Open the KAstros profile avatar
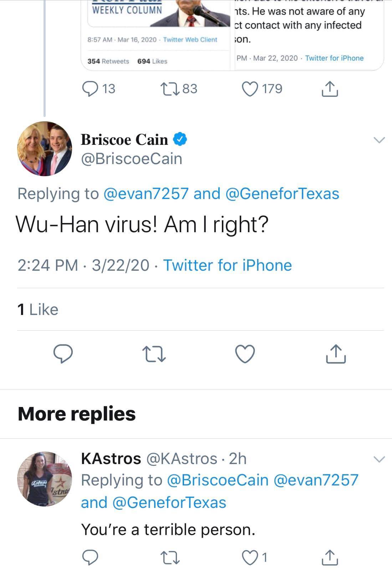The width and height of the screenshot is (392, 570). tap(45, 479)
